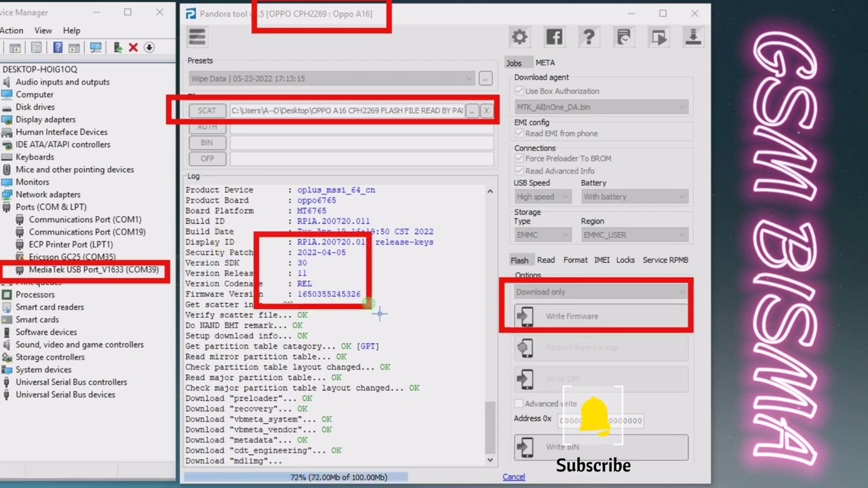Click the AUTH file button

[x=207, y=127]
